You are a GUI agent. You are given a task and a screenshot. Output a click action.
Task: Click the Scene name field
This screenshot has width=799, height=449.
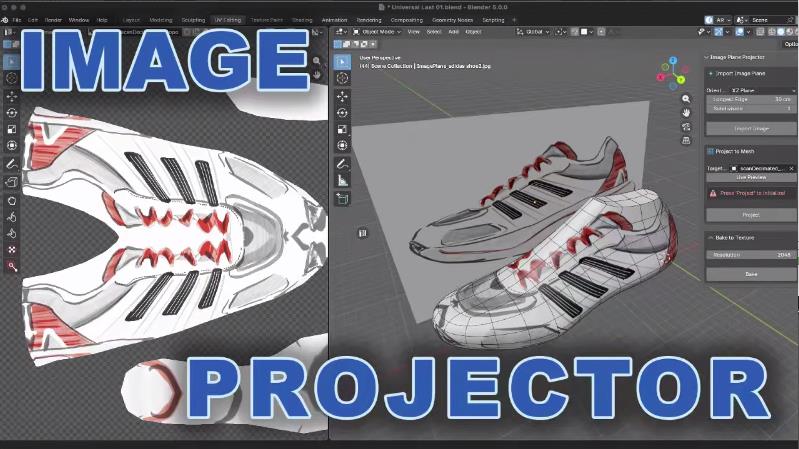[x=768, y=20]
